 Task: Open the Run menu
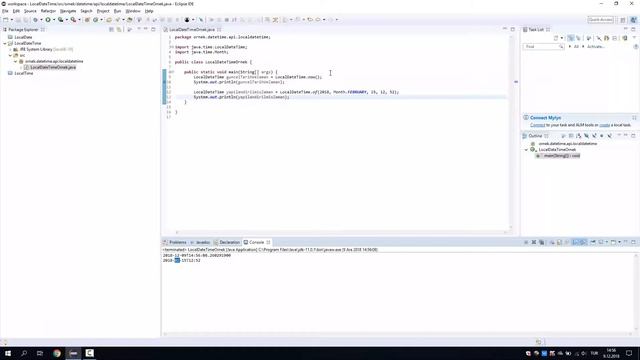[x=118, y=11]
